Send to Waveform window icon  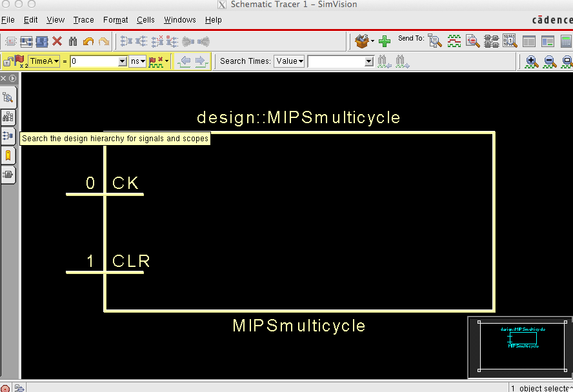[454, 41]
